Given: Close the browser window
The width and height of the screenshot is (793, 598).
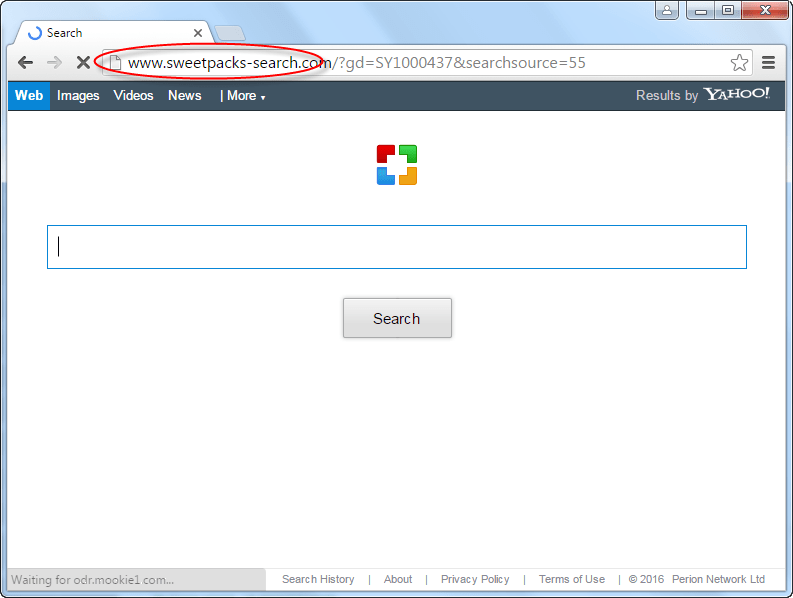Looking at the screenshot, I should (765, 10).
